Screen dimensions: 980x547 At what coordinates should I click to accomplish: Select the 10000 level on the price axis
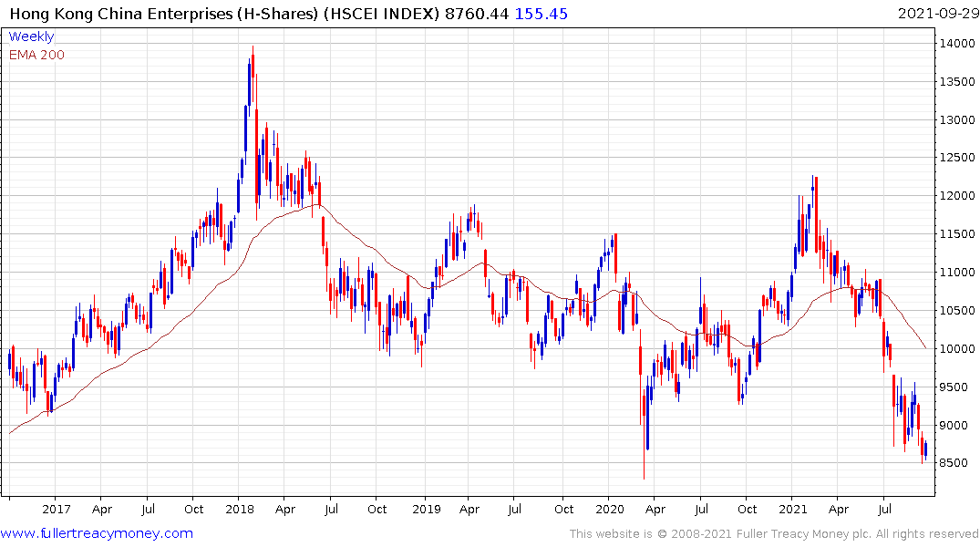(955, 349)
